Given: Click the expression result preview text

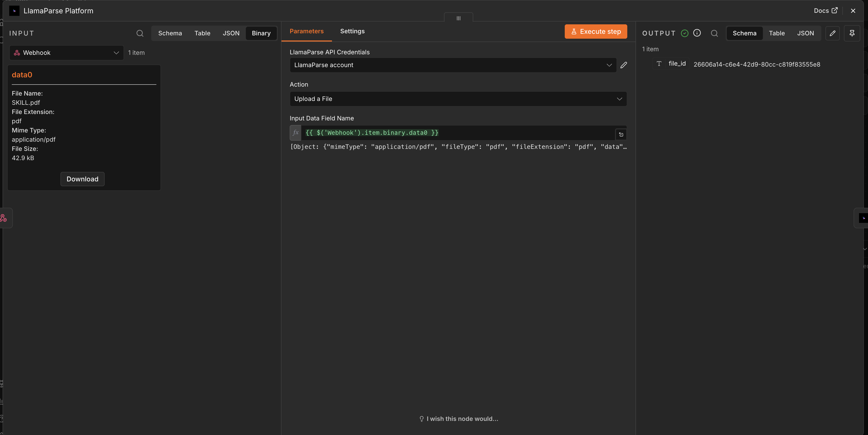Looking at the screenshot, I should pos(458,147).
